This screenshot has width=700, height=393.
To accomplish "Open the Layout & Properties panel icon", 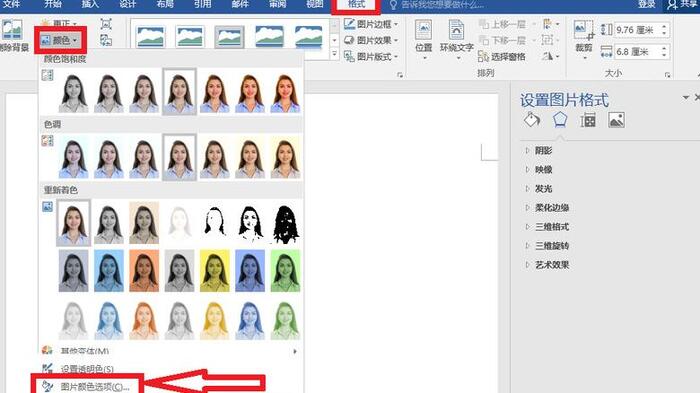I will pos(588,120).
